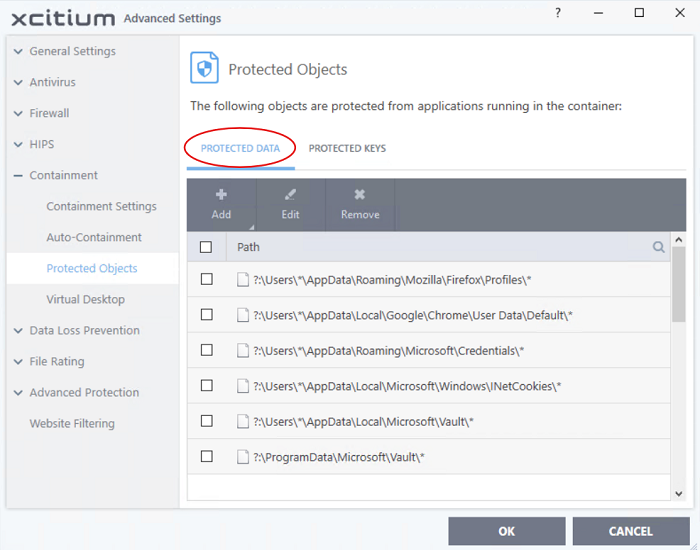Viewport: 700px width, 550px height.
Task: Expand the HIPS section chevron
Action: tap(18, 145)
